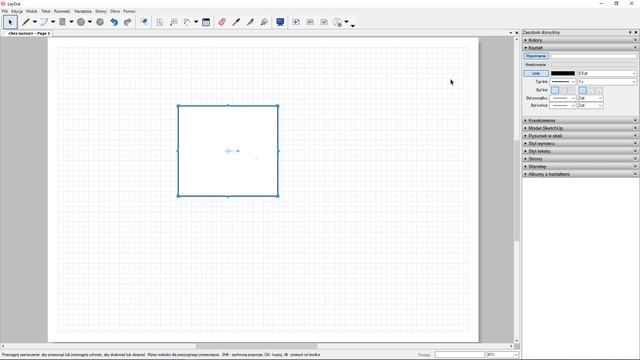Choose the first end cap style in Styl linii
The image size is (640, 360).
583,90
